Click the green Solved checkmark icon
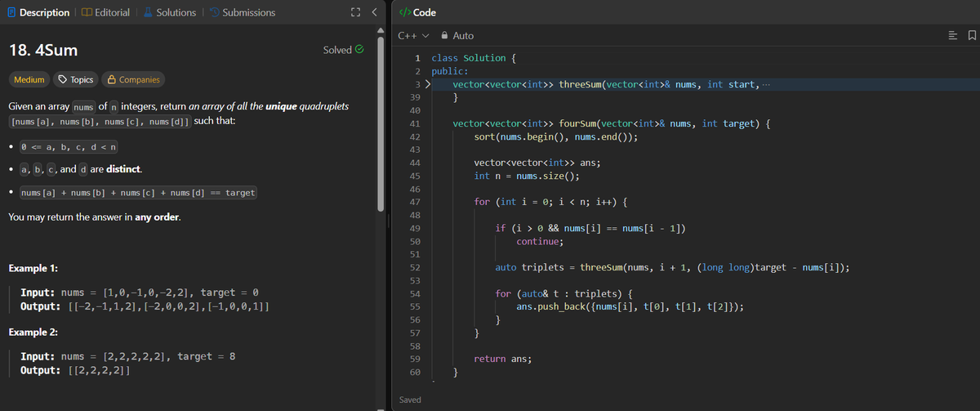Viewport: 980px width, 411px height. pos(359,50)
